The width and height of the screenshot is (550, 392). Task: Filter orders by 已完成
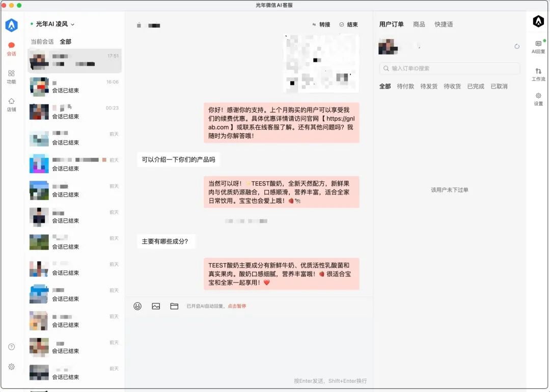476,86
